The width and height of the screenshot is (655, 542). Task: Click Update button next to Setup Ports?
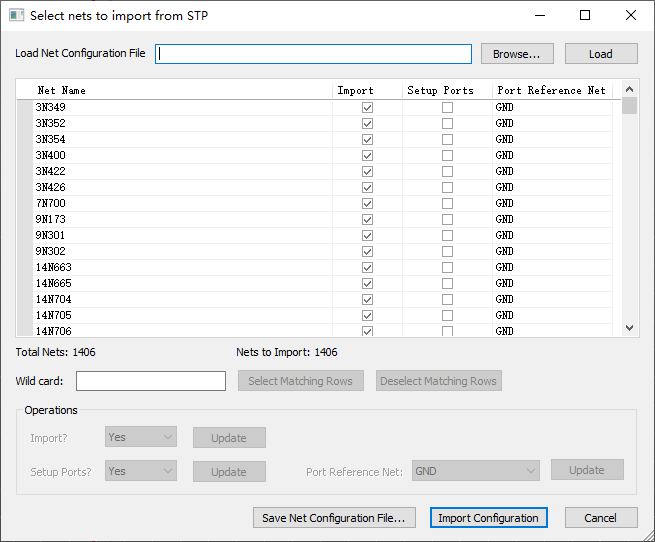[229, 472]
